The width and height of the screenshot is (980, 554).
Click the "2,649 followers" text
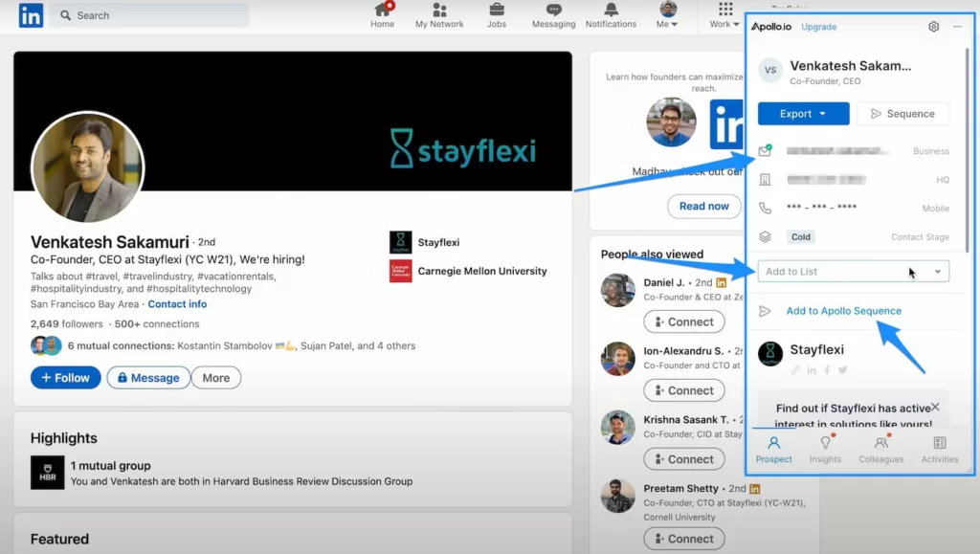click(x=67, y=324)
